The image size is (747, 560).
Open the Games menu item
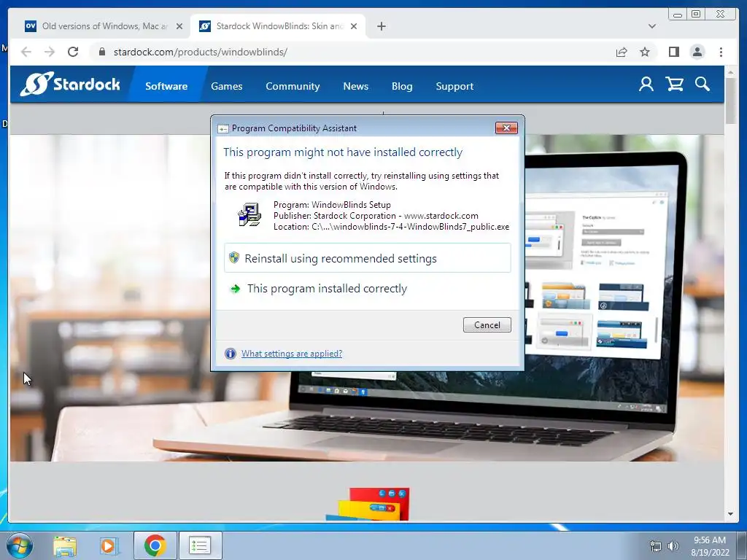coord(227,86)
